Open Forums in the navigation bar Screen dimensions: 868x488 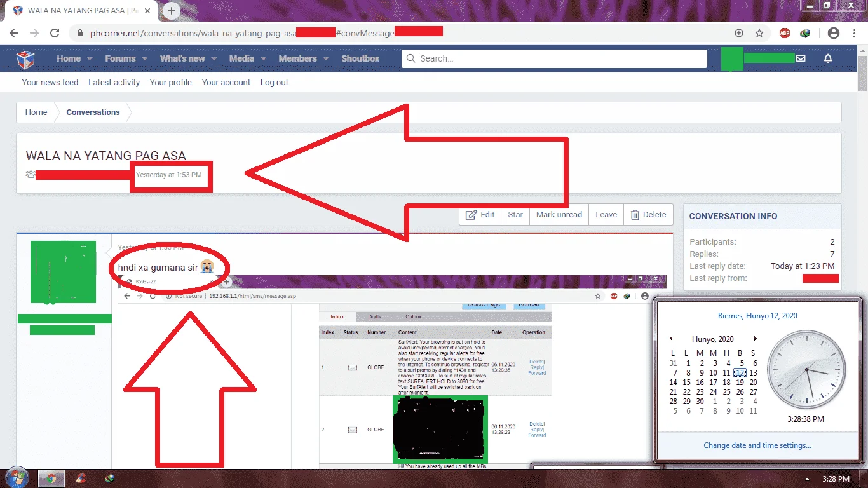click(120, 58)
